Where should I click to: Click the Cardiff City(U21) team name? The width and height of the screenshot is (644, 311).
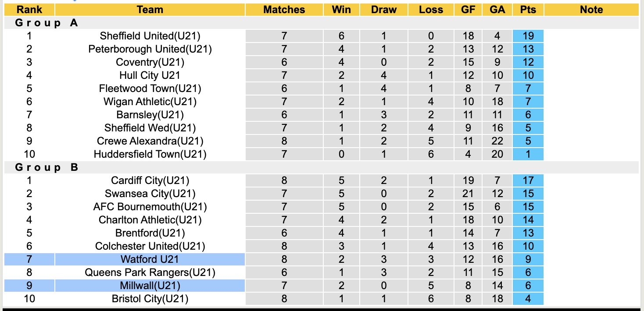(x=150, y=180)
